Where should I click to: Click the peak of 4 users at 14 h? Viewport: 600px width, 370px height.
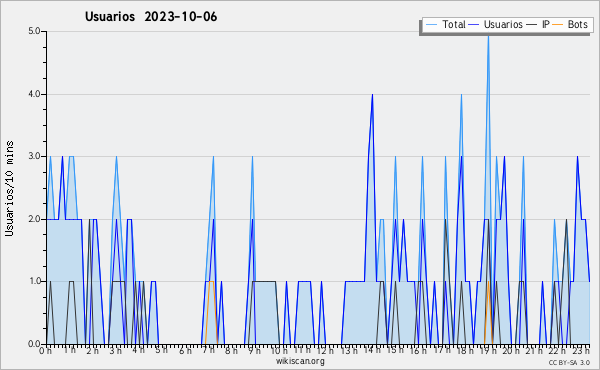372,95
